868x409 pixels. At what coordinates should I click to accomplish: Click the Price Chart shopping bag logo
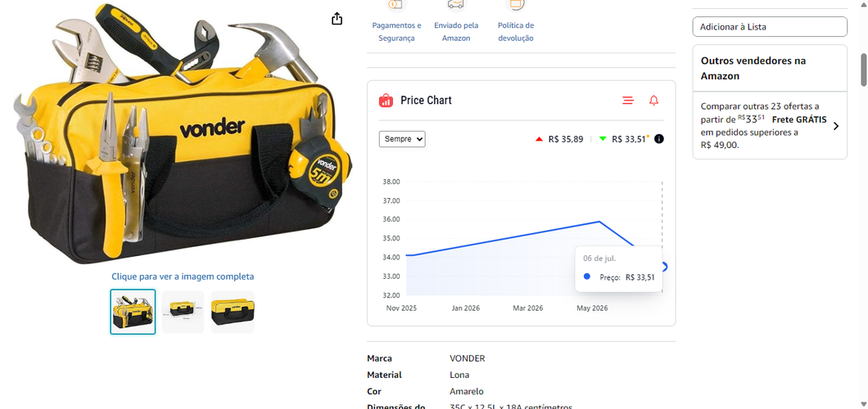point(386,100)
